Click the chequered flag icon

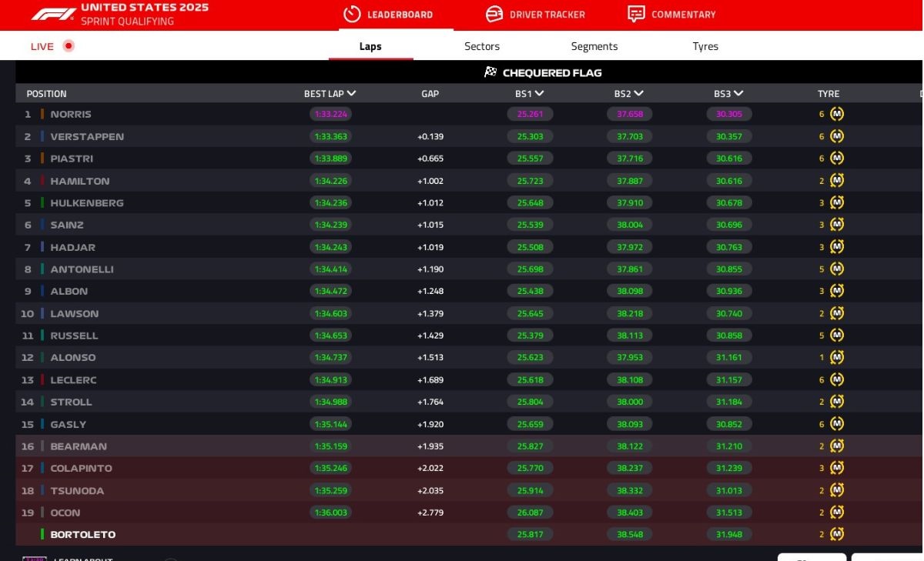(490, 72)
